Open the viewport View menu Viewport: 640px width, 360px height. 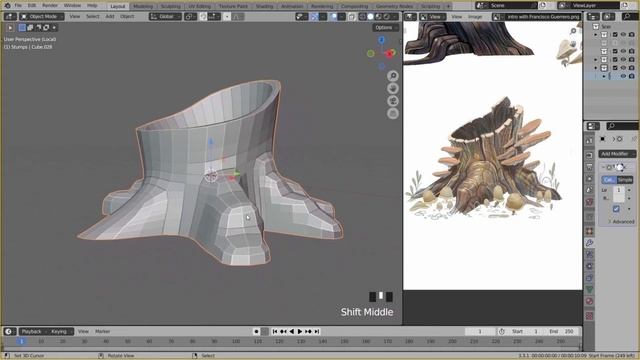pyautogui.click(x=75, y=17)
